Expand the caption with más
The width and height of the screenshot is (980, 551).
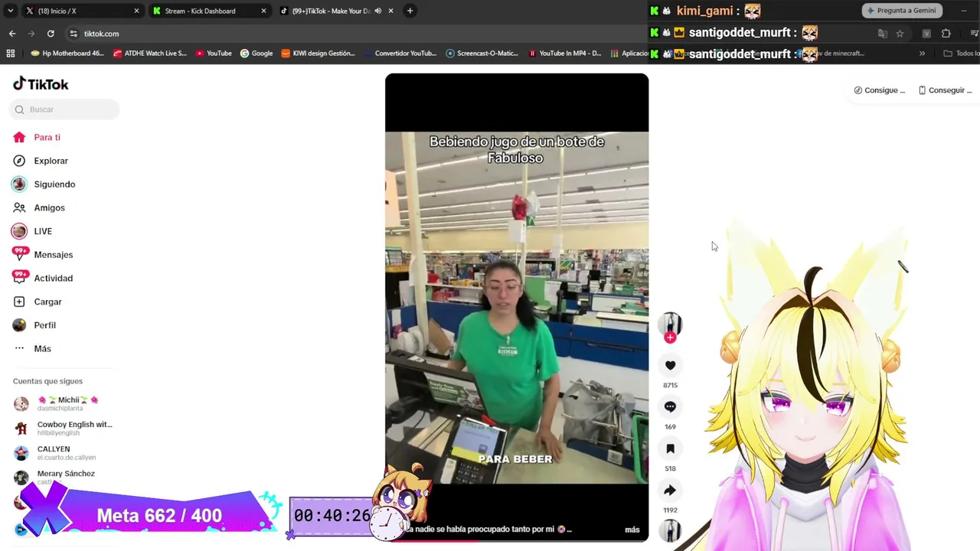point(632,530)
